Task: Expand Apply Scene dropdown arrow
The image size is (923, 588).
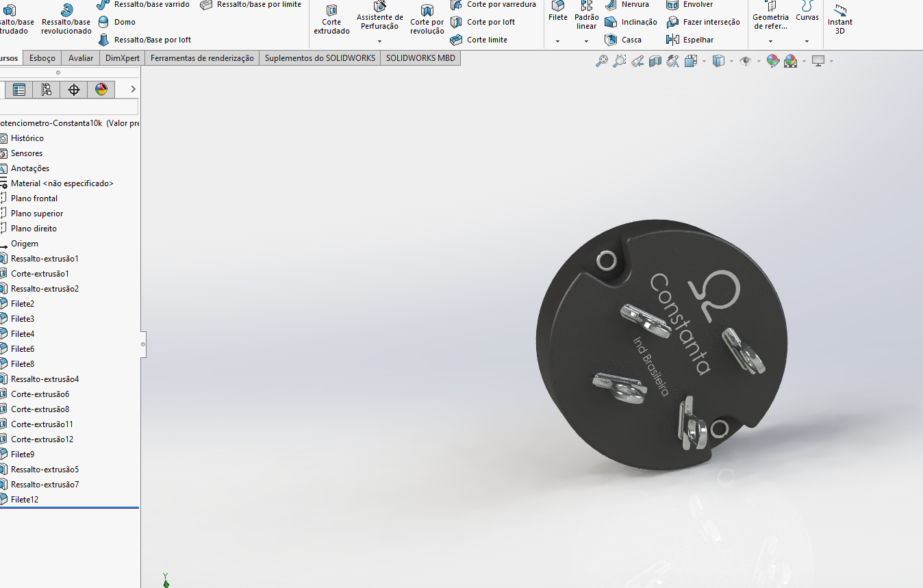Action: (x=804, y=62)
